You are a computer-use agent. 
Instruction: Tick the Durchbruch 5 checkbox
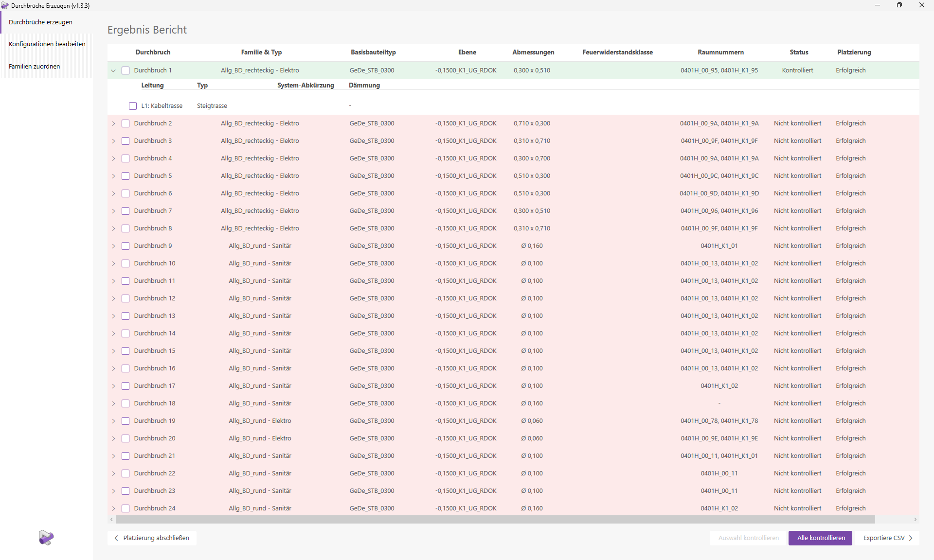pos(126,176)
